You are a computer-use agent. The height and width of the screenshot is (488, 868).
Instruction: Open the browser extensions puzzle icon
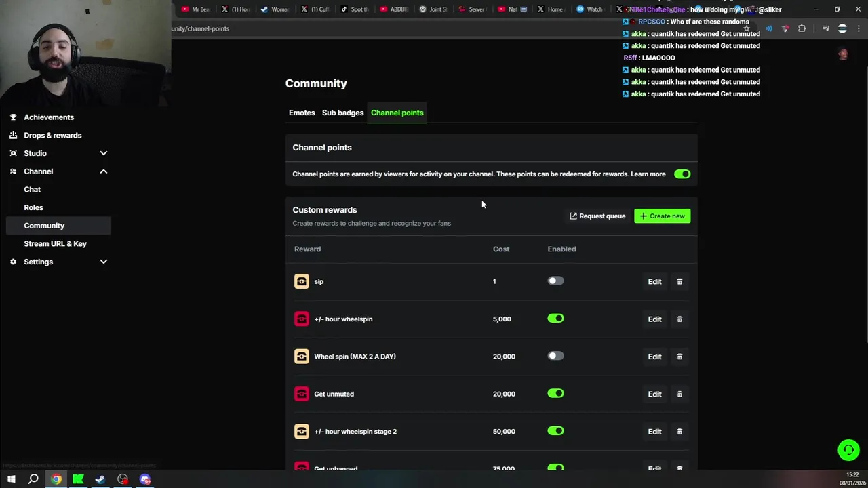(802, 28)
